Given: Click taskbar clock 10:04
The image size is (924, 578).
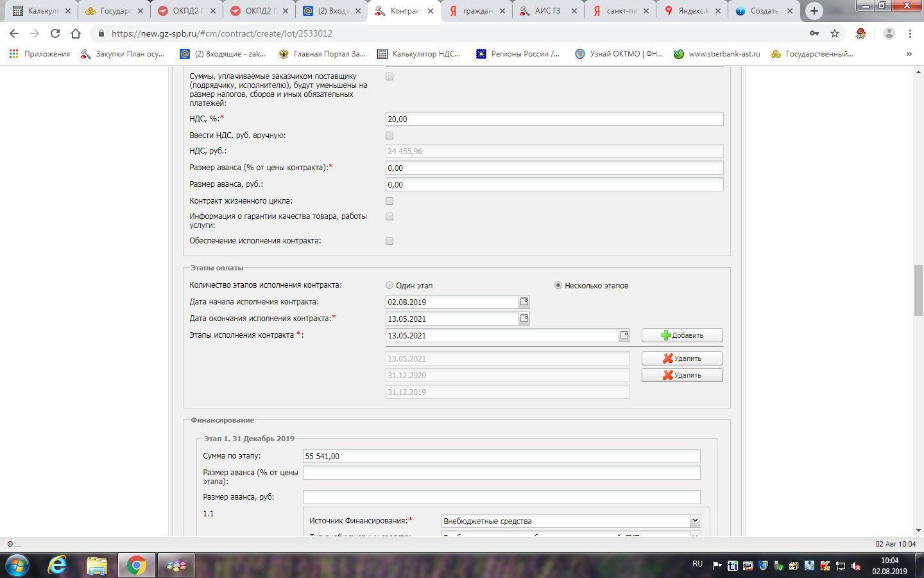Looking at the screenshot, I should [x=889, y=561].
